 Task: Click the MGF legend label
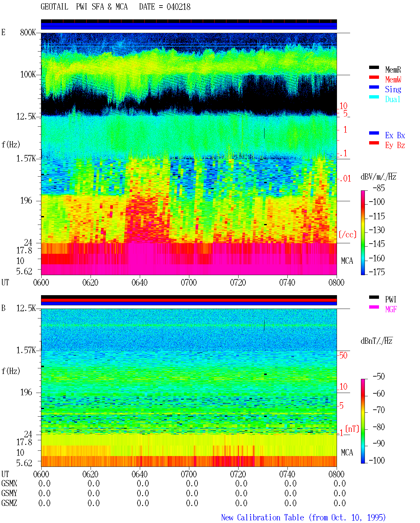coord(391,309)
